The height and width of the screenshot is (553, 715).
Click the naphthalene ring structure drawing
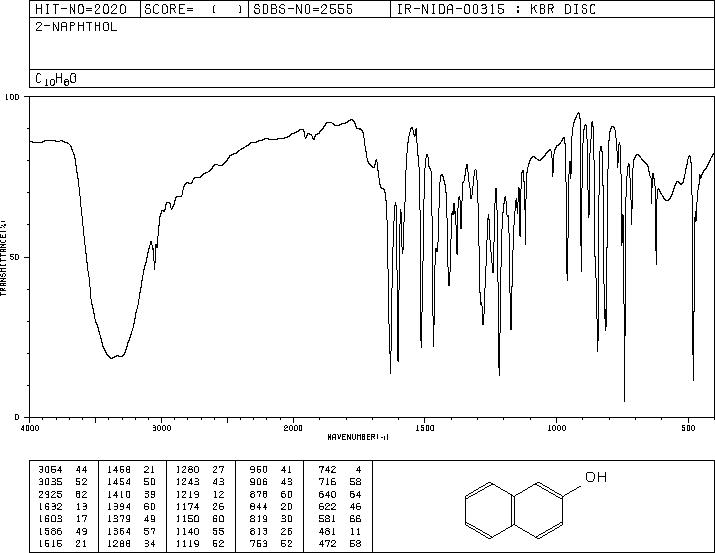(x=513, y=510)
